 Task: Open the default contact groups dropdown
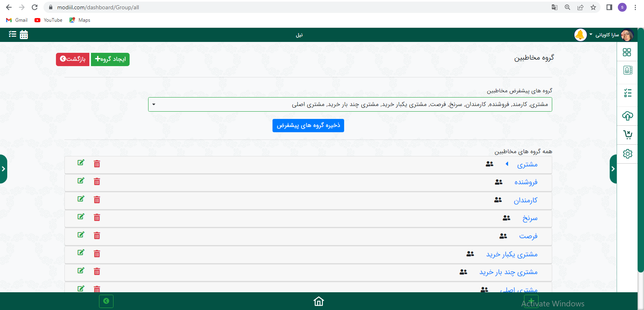click(350, 104)
